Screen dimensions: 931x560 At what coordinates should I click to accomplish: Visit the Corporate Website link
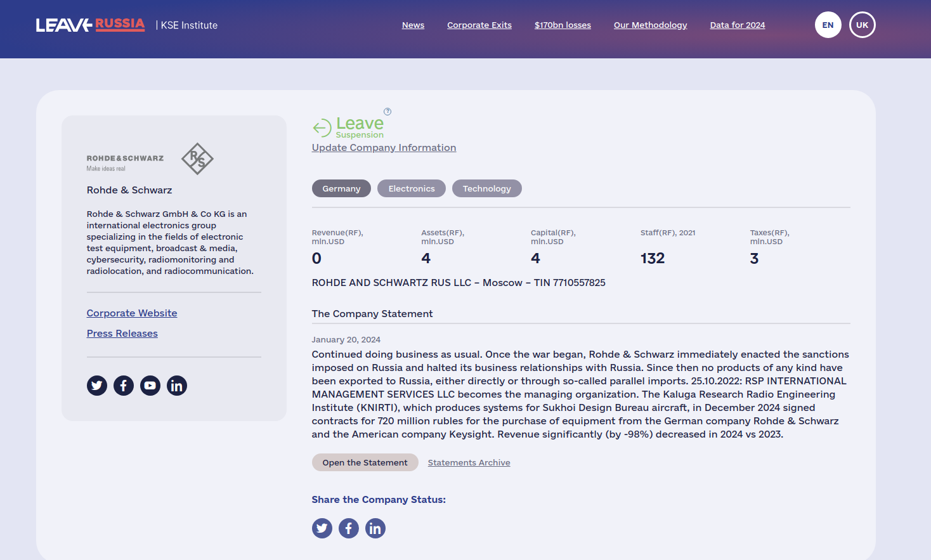coord(132,313)
